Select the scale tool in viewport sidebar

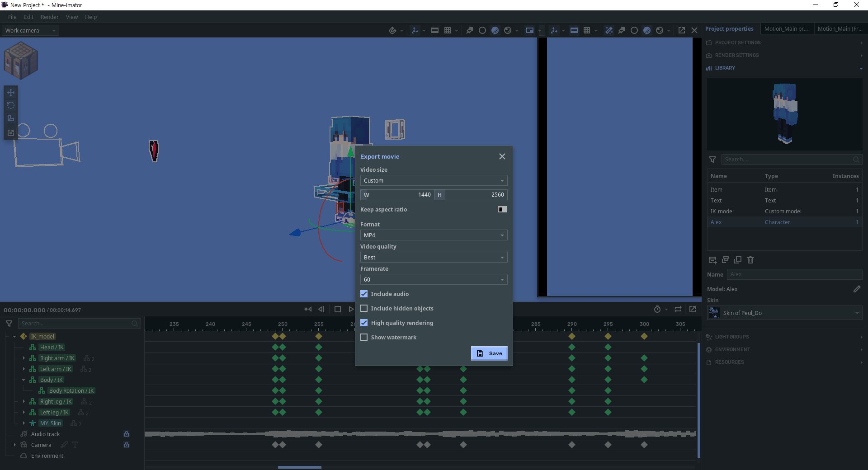(x=11, y=118)
